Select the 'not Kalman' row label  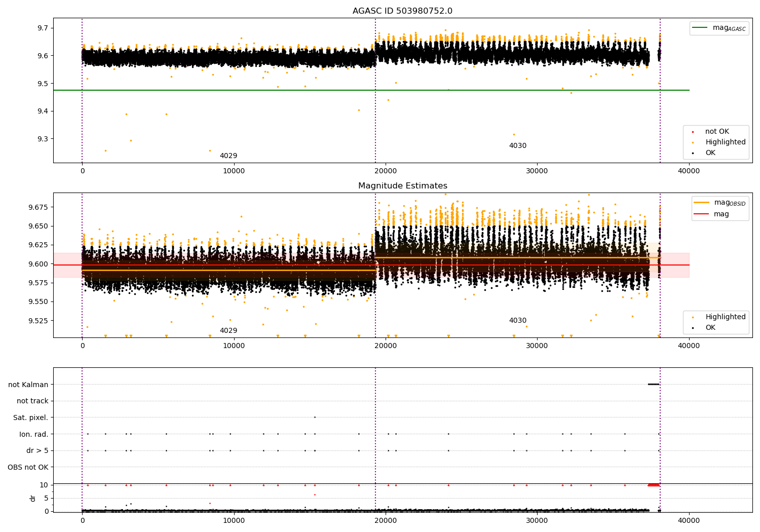[28, 385]
